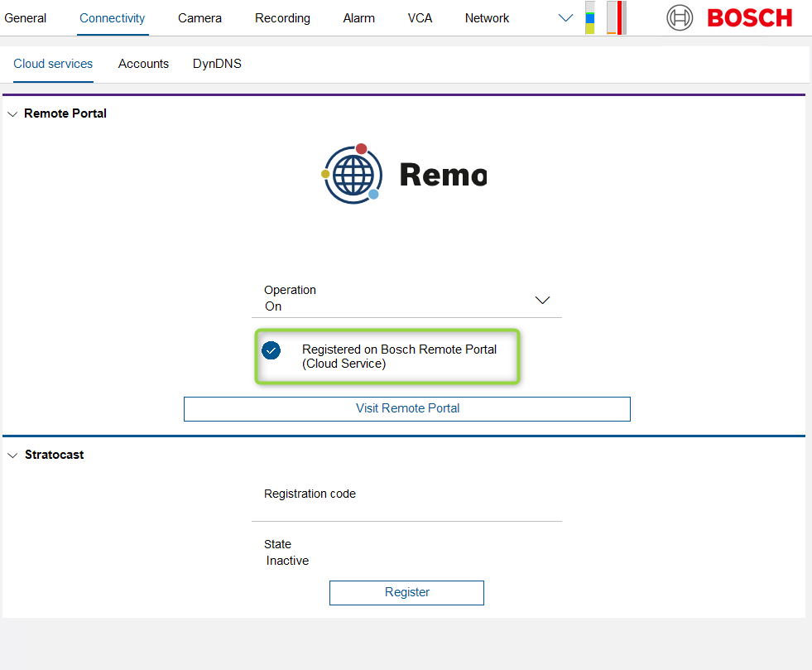The height and width of the screenshot is (670, 812).
Task: Click the BOSCH brand wordmark
Action: [749, 17]
